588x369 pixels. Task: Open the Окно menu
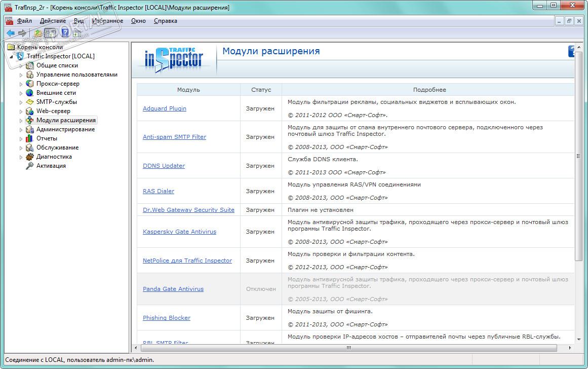pos(138,21)
